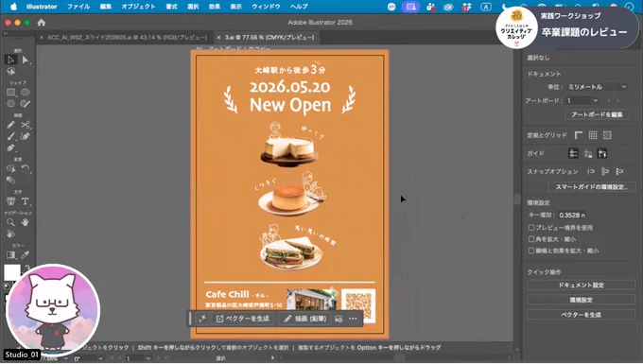Show rulers via the ruler icon

click(x=578, y=135)
